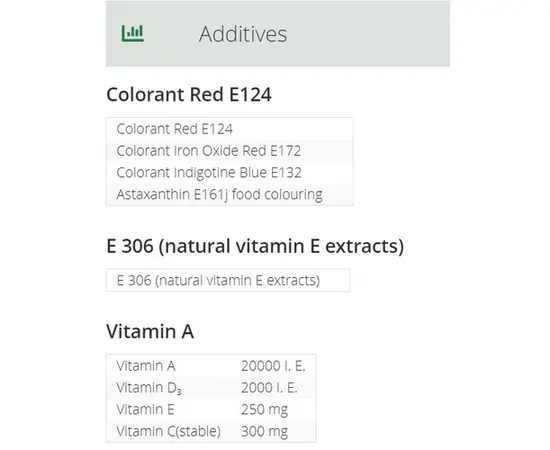The image size is (550, 450).
Task: Collapse the Additives section header
Action: pyautogui.click(x=278, y=34)
